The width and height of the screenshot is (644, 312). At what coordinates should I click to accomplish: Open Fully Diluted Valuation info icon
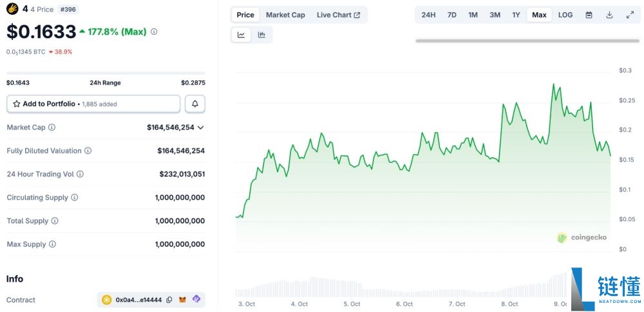[88, 151]
